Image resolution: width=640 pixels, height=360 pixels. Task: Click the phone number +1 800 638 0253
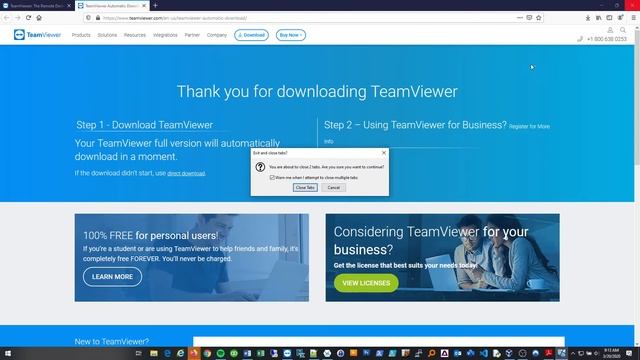tap(607, 39)
